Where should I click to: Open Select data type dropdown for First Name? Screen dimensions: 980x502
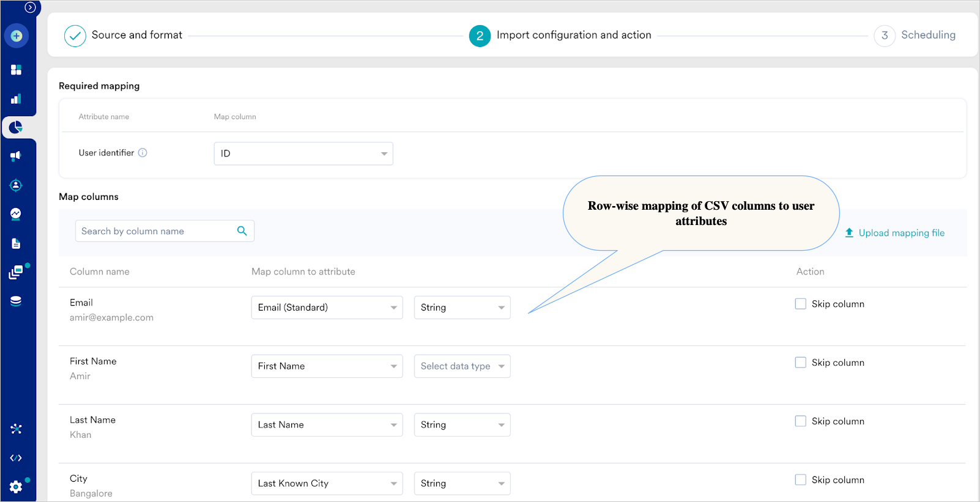click(x=462, y=366)
